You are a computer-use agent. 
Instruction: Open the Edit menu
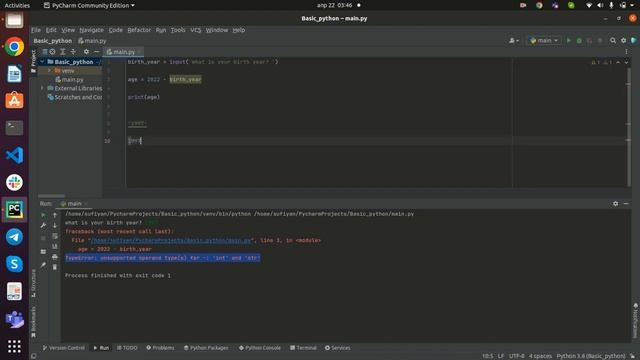[x=51, y=30]
